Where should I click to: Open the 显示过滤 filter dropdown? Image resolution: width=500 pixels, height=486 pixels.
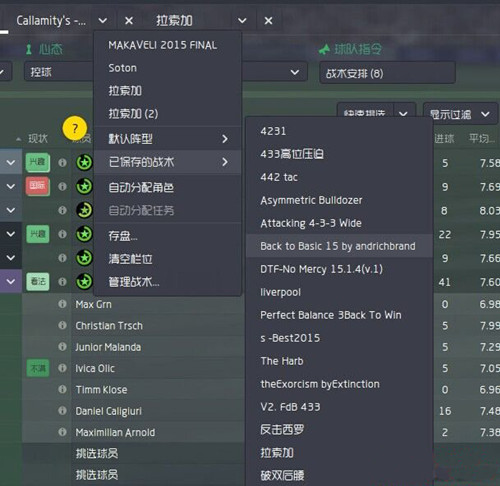(460, 114)
